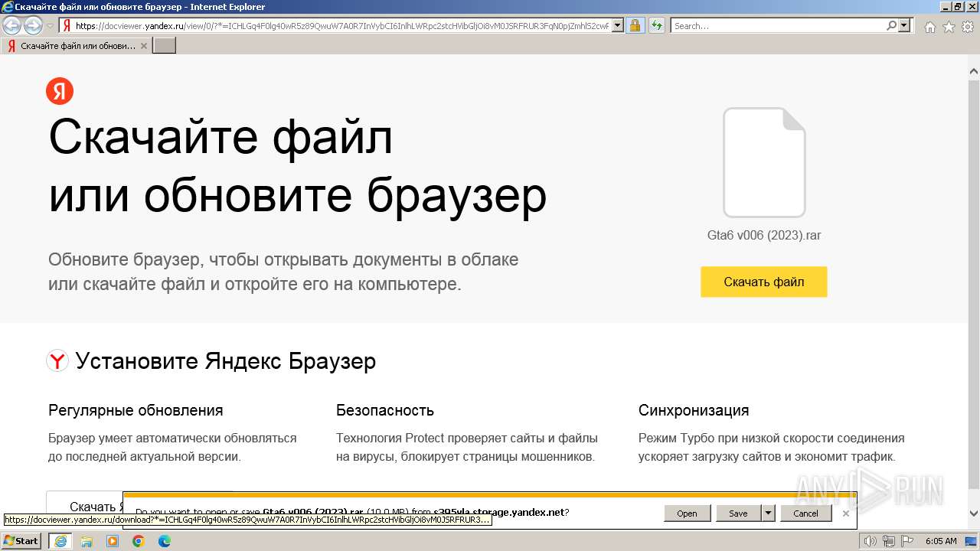Open the Tools gear icon
Screen dimensions: 980x551
click(968, 27)
